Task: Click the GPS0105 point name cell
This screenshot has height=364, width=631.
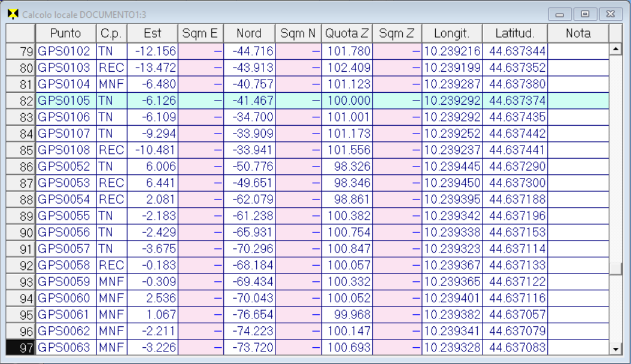Action: 65,101
